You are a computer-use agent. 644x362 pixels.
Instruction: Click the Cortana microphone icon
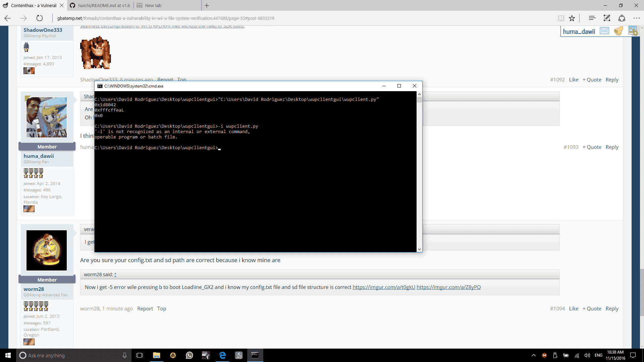[x=125, y=355]
